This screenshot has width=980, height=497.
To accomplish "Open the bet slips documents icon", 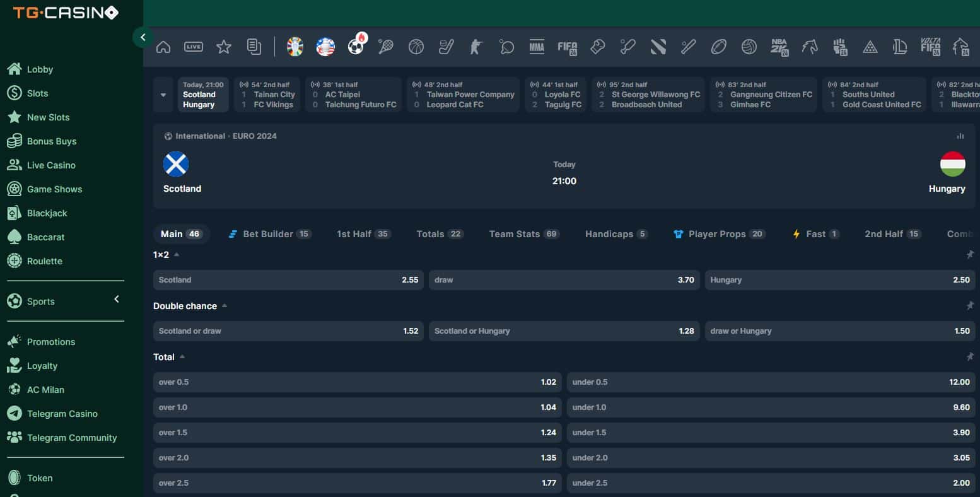I will pos(254,47).
